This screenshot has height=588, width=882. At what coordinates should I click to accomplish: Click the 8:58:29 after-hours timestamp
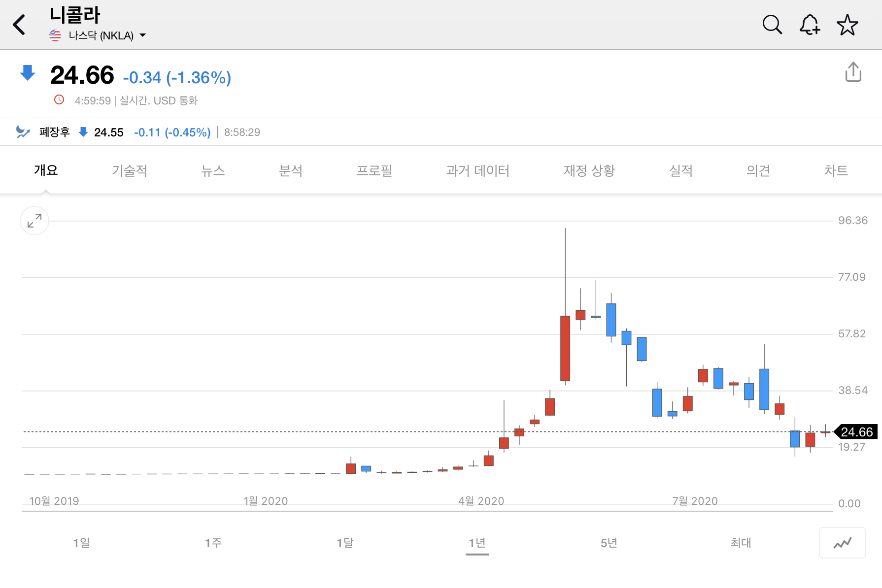pyautogui.click(x=242, y=132)
